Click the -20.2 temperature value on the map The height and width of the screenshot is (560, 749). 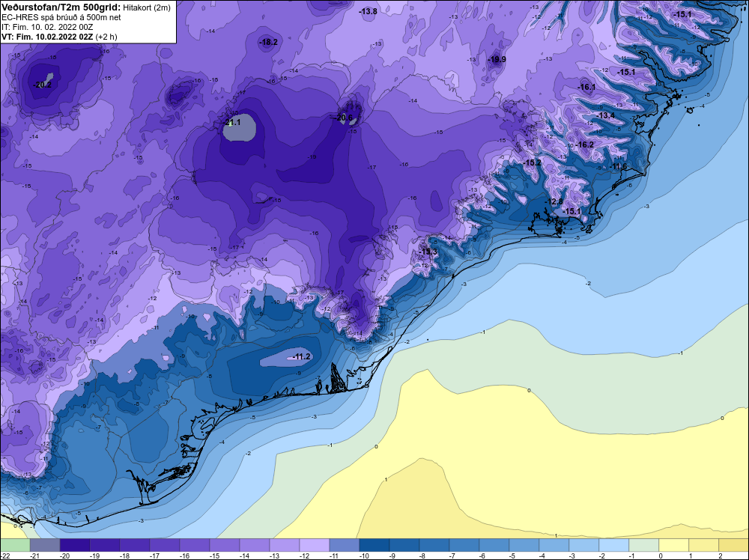[x=43, y=85]
